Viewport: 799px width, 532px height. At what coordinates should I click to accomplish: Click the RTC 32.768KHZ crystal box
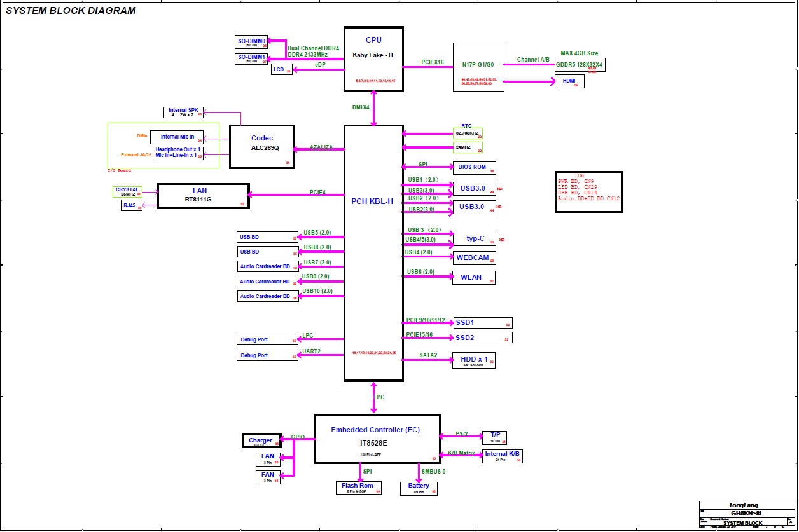[x=468, y=133]
